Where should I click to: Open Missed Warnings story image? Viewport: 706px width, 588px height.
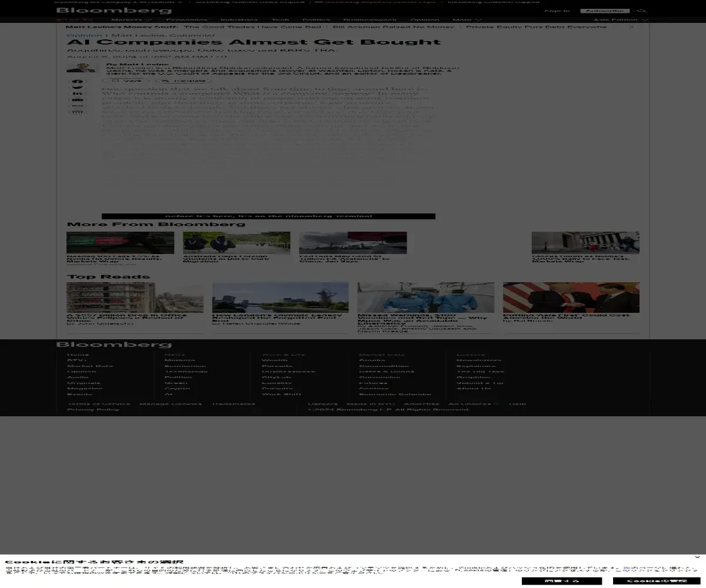click(425, 297)
